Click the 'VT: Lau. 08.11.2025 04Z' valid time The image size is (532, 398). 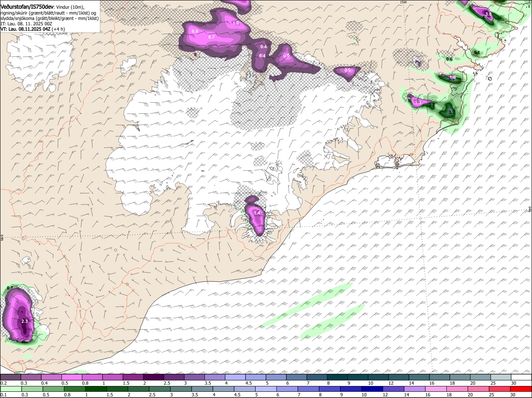pos(25,29)
